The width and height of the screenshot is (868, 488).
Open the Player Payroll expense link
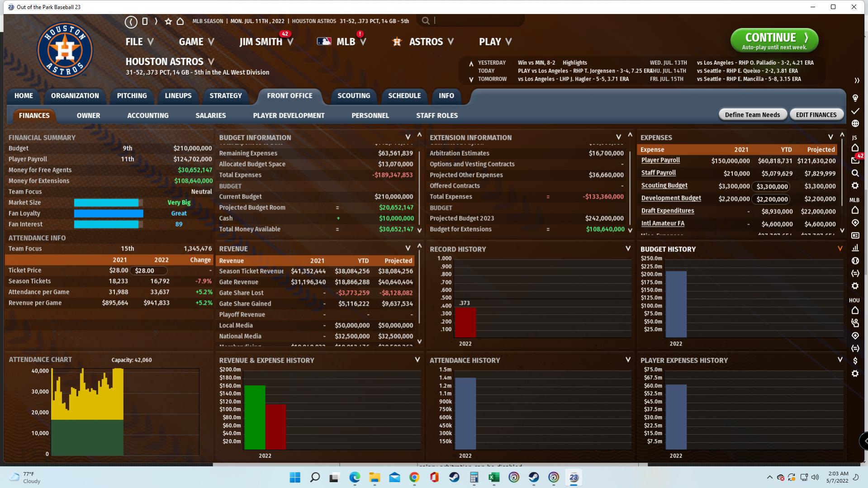pos(660,160)
